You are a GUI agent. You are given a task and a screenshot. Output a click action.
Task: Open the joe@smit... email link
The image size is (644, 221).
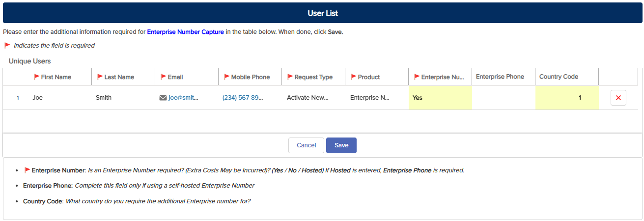[183, 98]
